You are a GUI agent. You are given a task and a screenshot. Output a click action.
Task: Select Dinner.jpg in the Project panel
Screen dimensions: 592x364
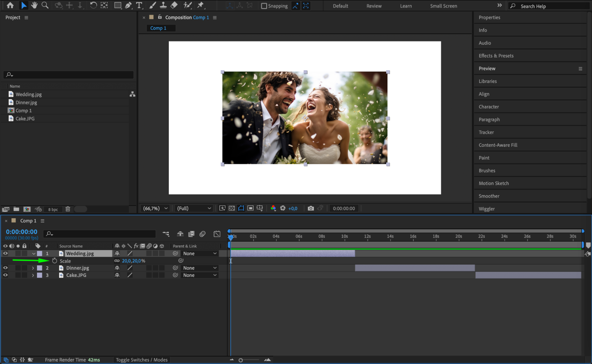(26, 102)
